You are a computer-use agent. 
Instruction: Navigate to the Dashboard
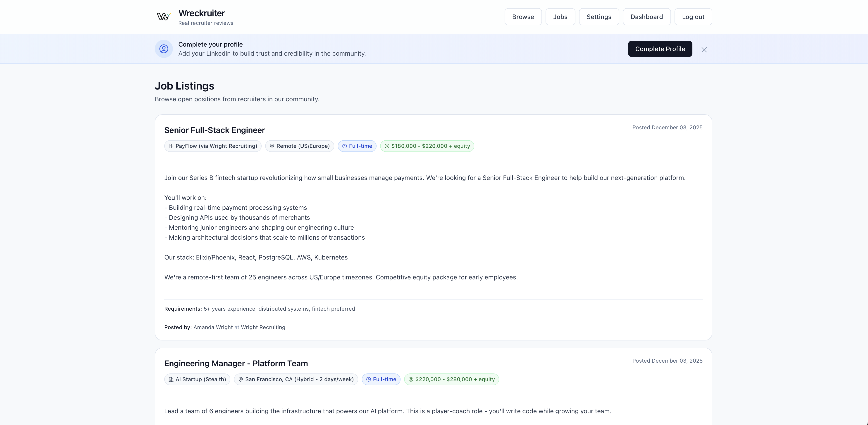click(646, 17)
